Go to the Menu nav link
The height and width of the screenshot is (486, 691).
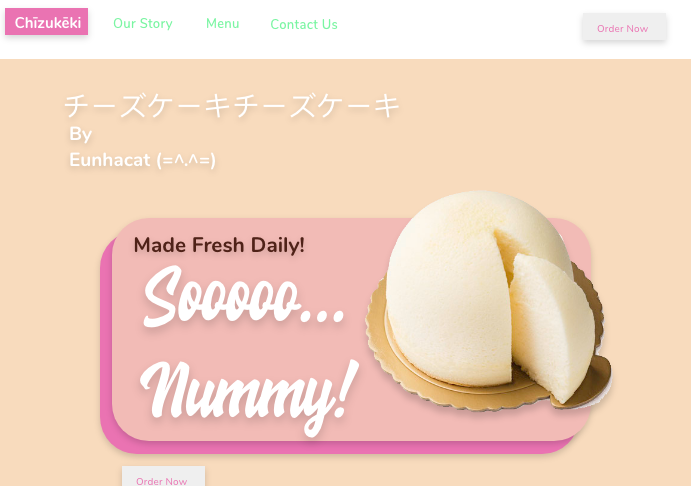[223, 23]
